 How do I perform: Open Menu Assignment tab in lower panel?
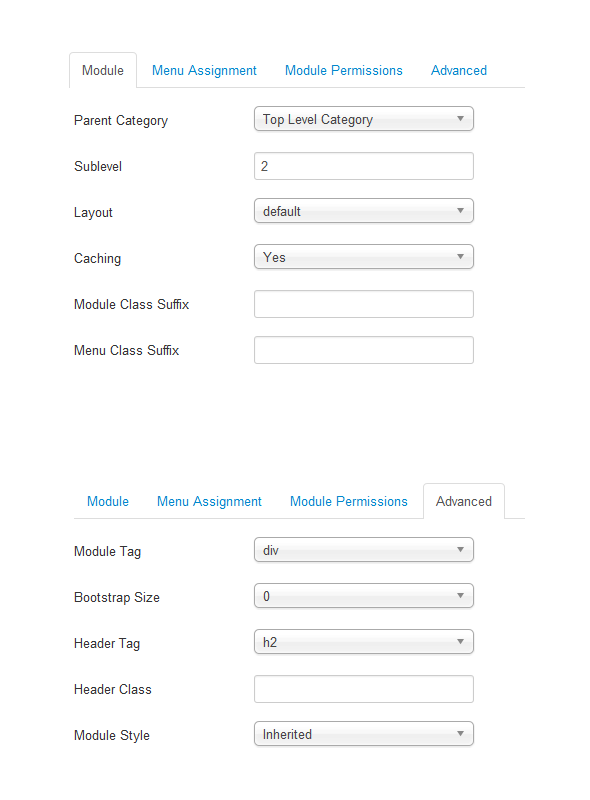coord(209,502)
